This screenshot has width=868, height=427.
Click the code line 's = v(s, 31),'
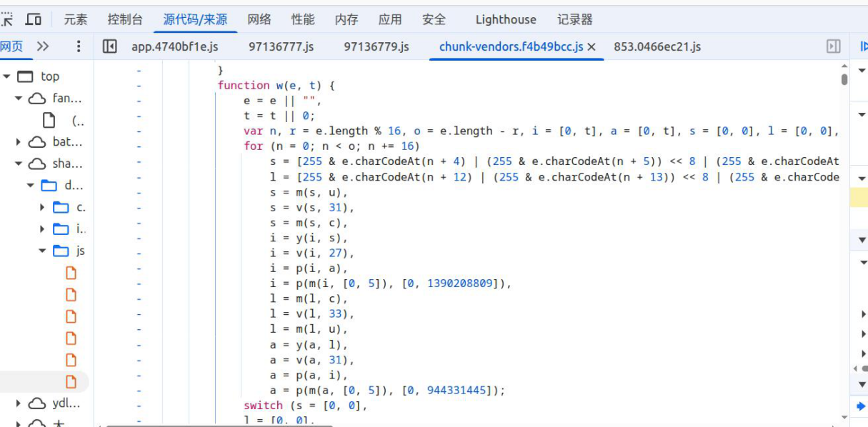click(x=312, y=207)
